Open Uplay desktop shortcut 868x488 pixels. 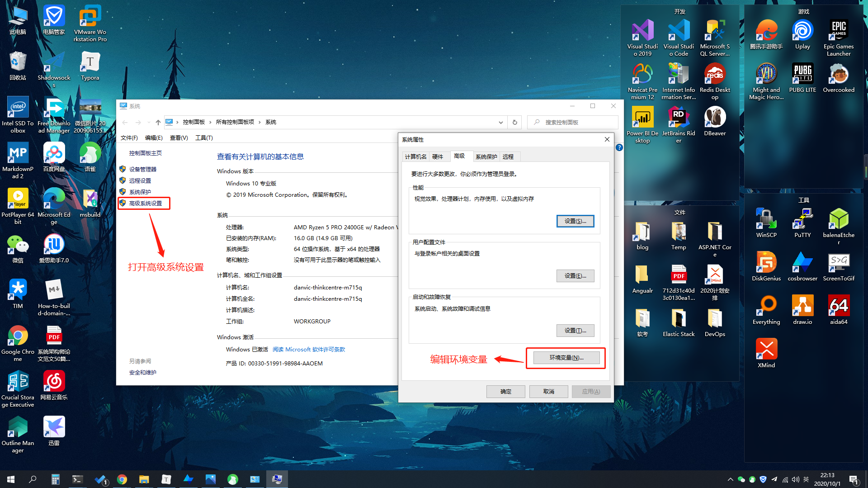click(x=802, y=34)
